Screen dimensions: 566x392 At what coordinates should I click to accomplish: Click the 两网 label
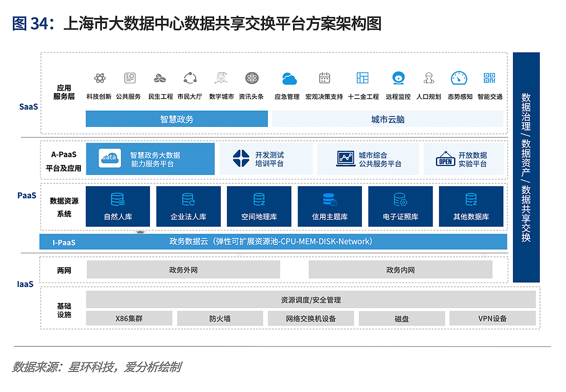(64, 270)
